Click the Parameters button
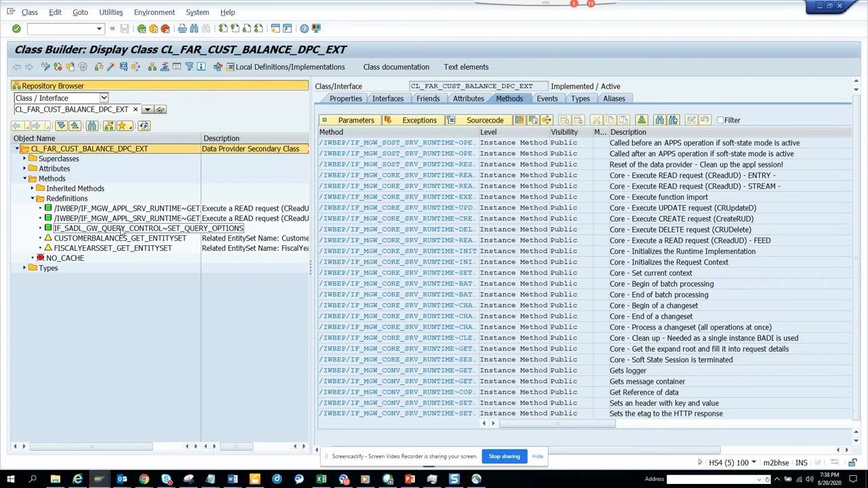 [349, 120]
